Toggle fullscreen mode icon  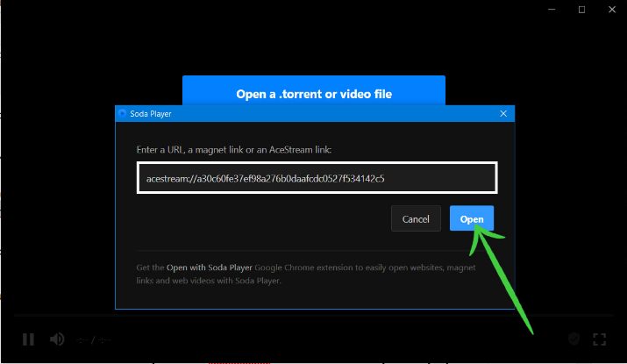tap(600, 339)
